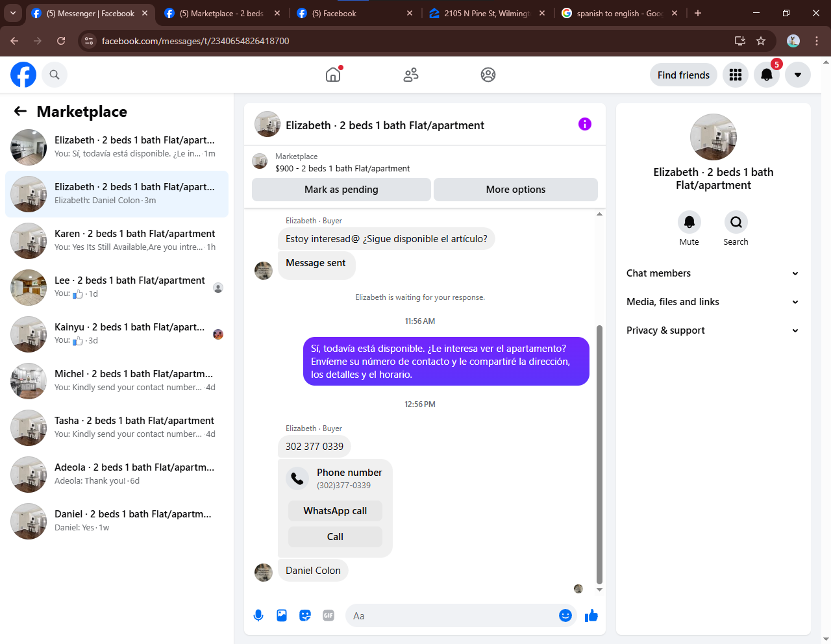Image resolution: width=831 pixels, height=644 pixels.
Task: Bookmark this page with the star icon
Action: (x=761, y=41)
